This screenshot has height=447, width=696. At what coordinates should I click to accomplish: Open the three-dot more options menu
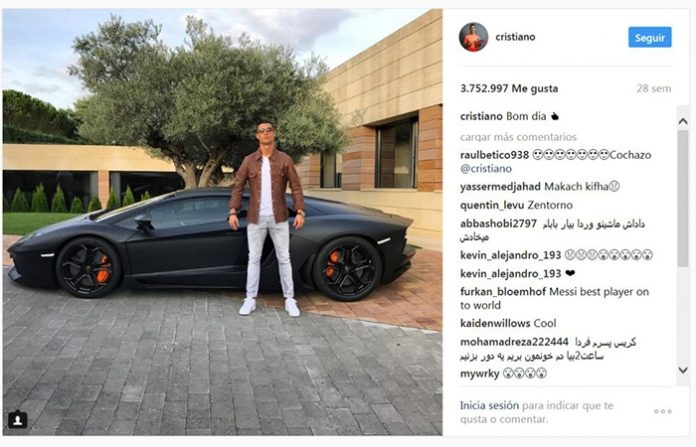pos(662,411)
